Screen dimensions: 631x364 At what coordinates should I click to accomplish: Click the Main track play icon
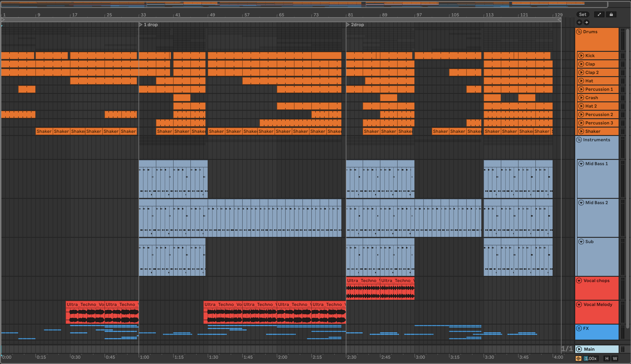pyautogui.click(x=579, y=349)
